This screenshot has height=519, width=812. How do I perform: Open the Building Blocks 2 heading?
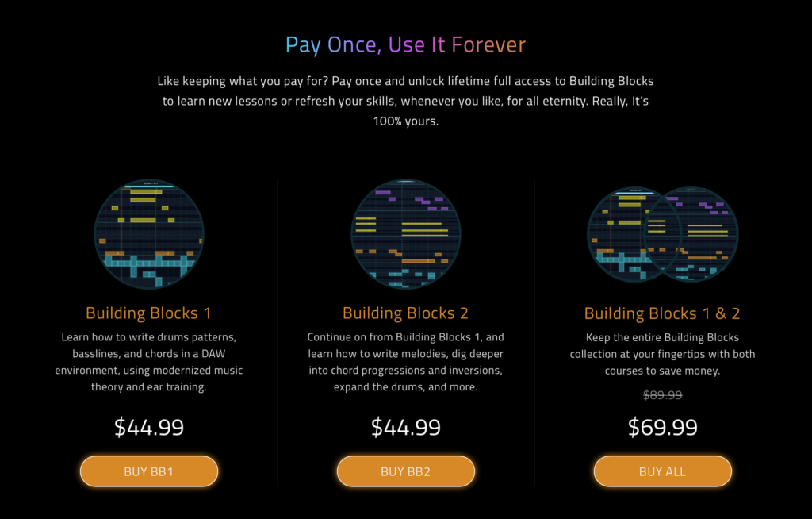coord(405,313)
